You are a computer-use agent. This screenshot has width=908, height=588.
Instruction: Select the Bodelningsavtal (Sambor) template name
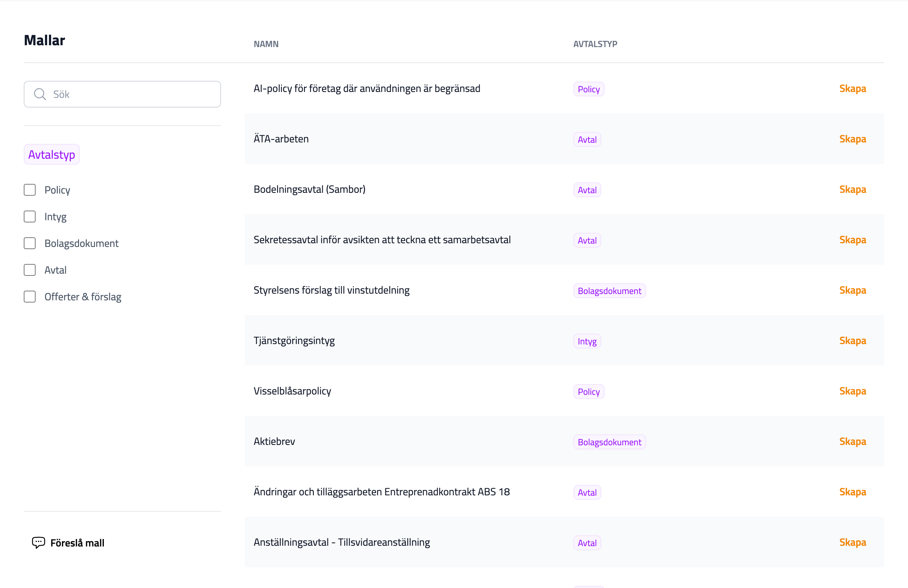pos(309,189)
